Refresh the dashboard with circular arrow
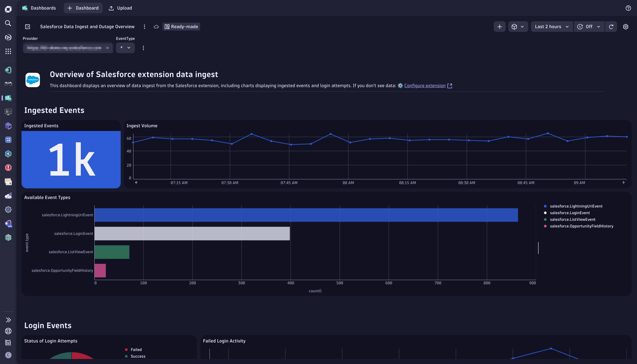The height and width of the screenshot is (364, 637). pos(611,27)
